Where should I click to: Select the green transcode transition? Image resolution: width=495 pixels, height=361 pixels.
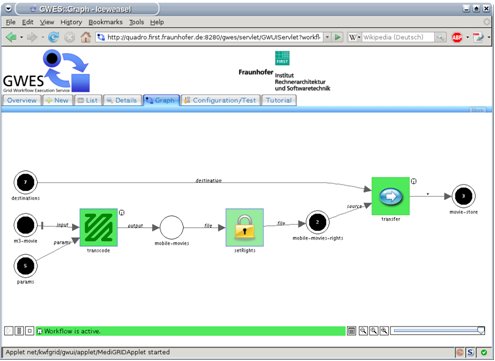(98, 227)
